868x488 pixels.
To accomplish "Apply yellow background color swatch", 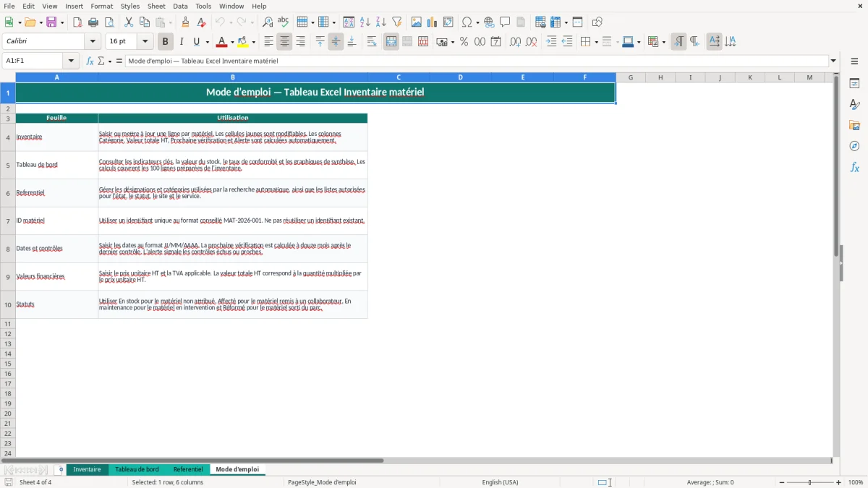I will [243, 42].
